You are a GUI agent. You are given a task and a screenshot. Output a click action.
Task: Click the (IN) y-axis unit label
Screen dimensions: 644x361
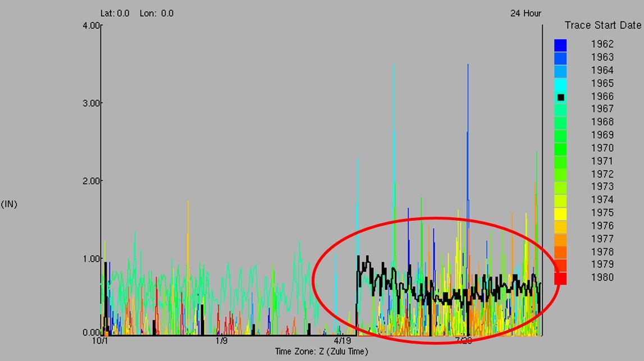point(9,204)
